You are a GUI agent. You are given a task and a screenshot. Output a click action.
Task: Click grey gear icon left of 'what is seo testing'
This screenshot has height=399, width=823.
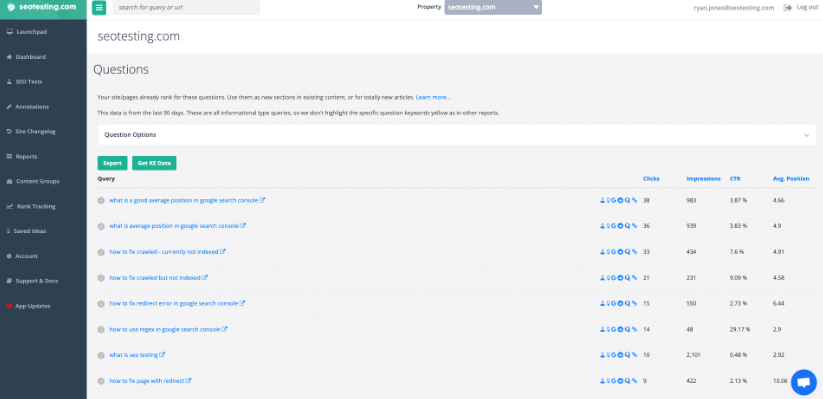[101, 355]
